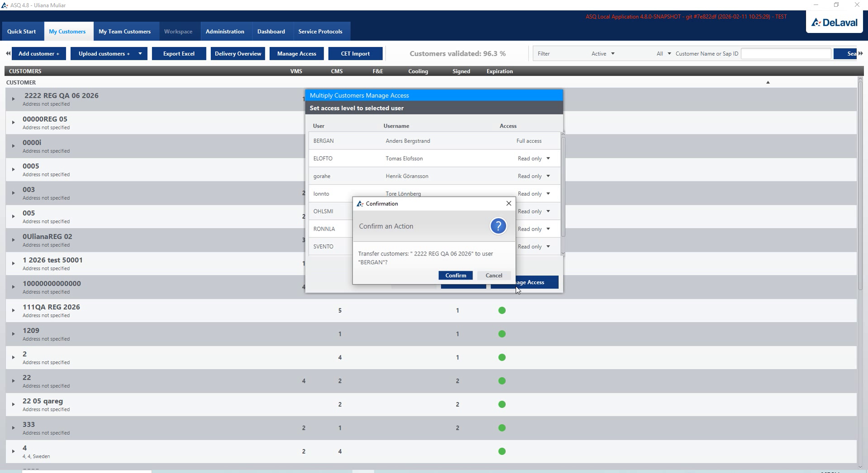Open the Dashboard tab
This screenshot has height=473, width=868.
pos(271,31)
